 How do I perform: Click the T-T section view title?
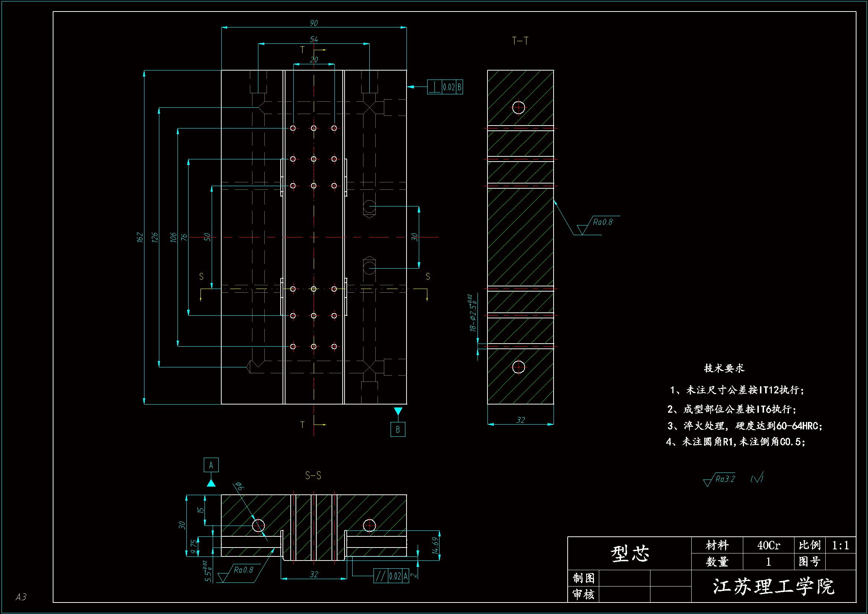(520, 41)
